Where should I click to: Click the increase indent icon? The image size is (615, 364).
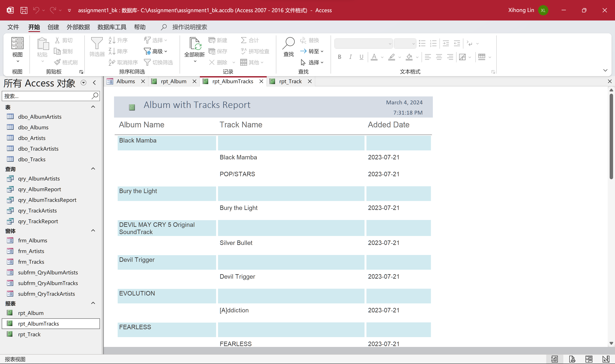(x=446, y=43)
